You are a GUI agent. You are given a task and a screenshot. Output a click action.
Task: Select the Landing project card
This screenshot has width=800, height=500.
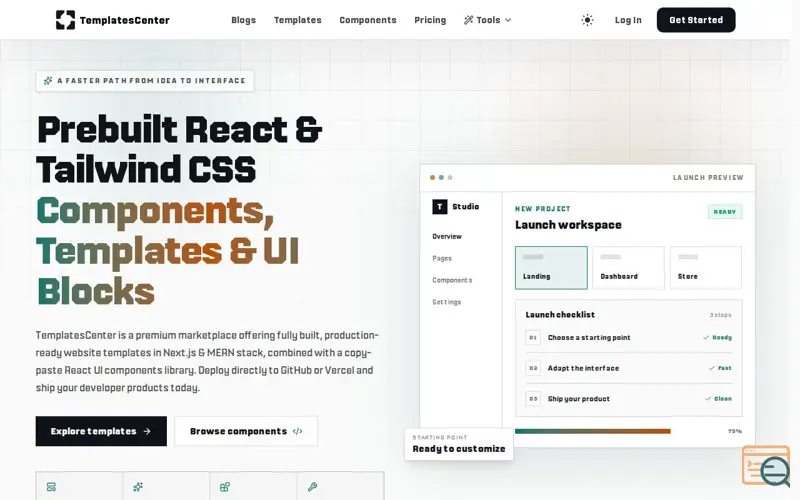tap(551, 268)
